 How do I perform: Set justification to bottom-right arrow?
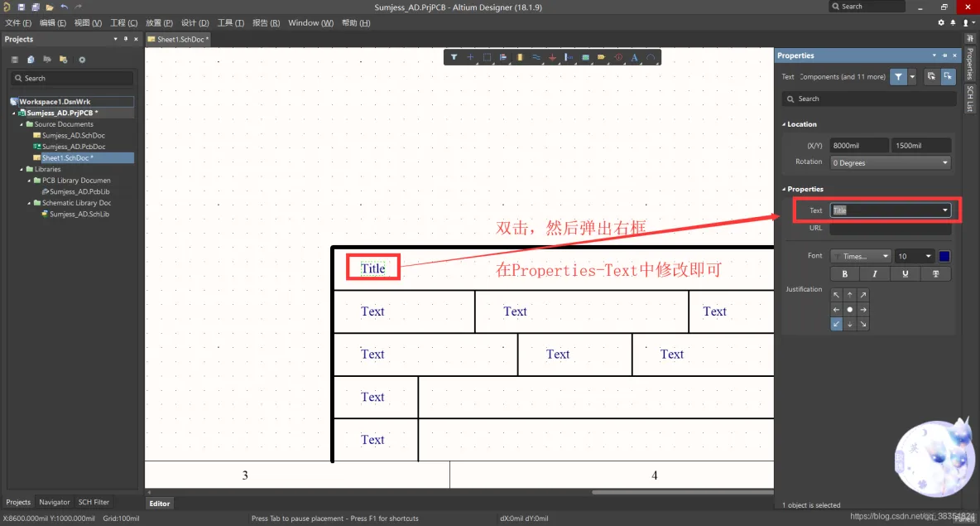click(863, 324)
